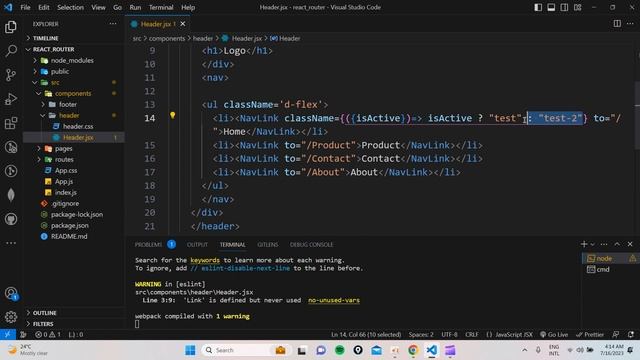Screen dimensions: 640x360
Task: Change CRLF end of line sequence
Action: (x=471, y=334)
